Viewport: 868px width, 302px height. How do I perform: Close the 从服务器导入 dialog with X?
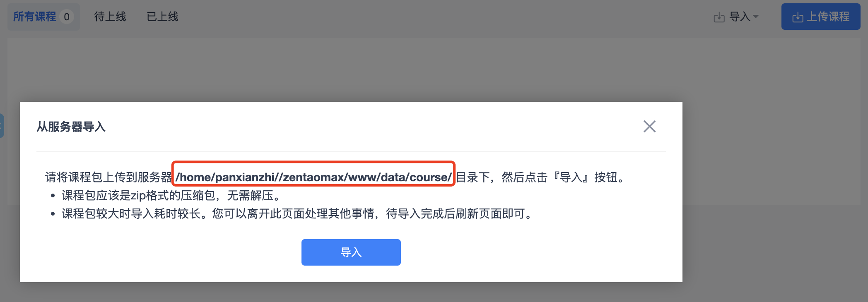tap(649, 126)
